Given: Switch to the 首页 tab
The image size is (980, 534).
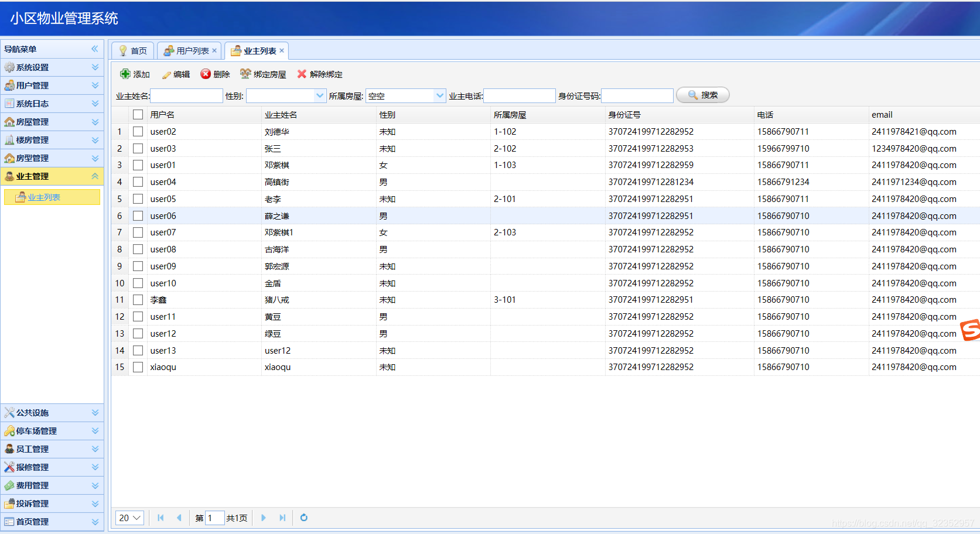Looking at the screenshot, I should click(133, 51).
